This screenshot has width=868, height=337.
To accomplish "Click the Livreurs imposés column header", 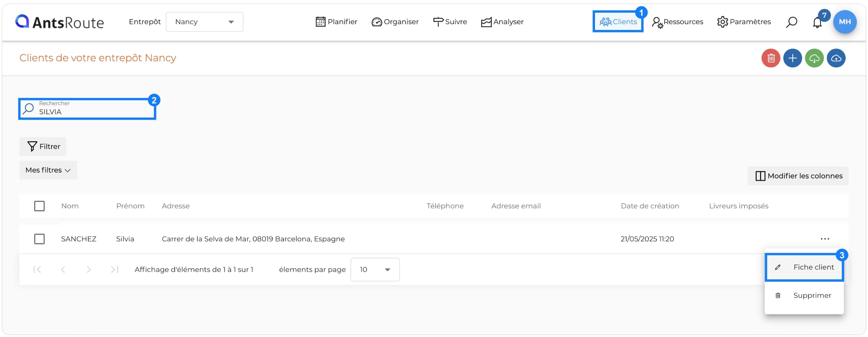I will [739, 206].
